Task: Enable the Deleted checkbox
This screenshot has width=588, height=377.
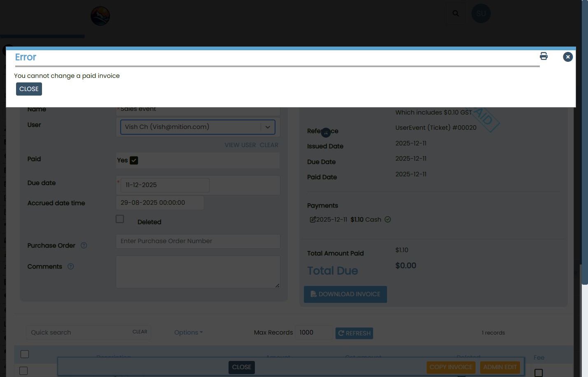Action: pos(120,219)
